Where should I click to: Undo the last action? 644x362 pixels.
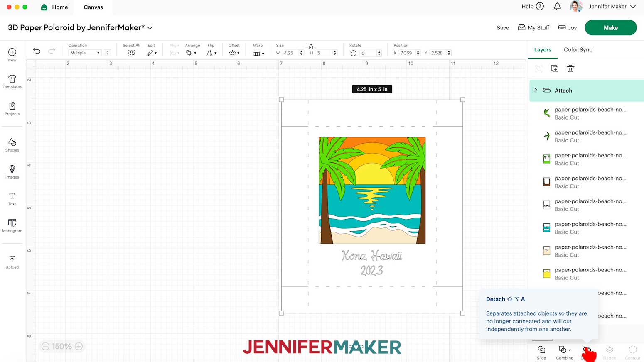tap(37, 51)
